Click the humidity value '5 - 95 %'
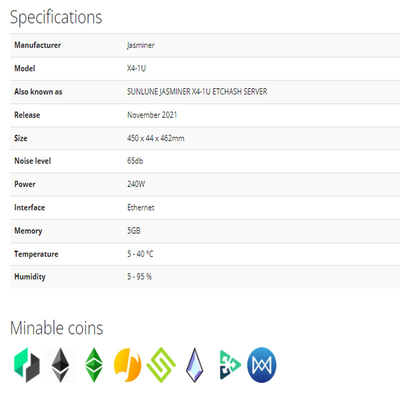 pyautogui.click(x=139, y=277)
